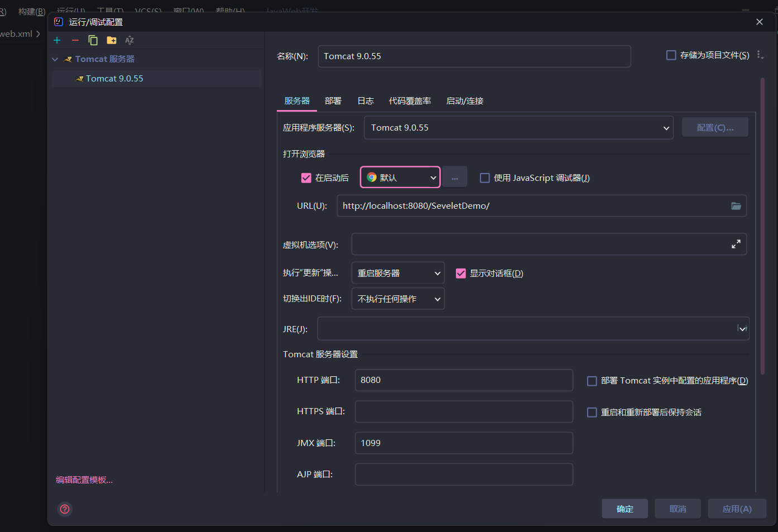Add a new run configuration
This screenshot has height=532, width=778.
(x=57, y=40)
